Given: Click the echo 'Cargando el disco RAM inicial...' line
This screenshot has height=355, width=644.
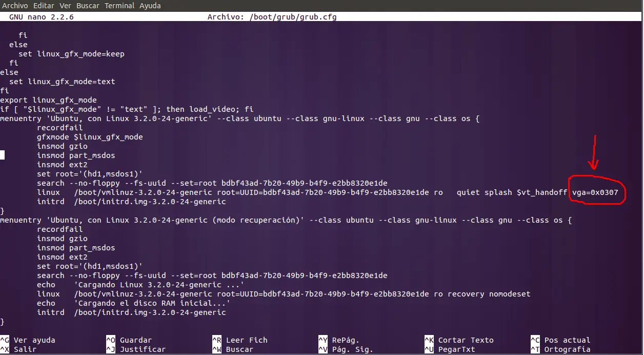Looking at the screenshot, I should [133, 303].
